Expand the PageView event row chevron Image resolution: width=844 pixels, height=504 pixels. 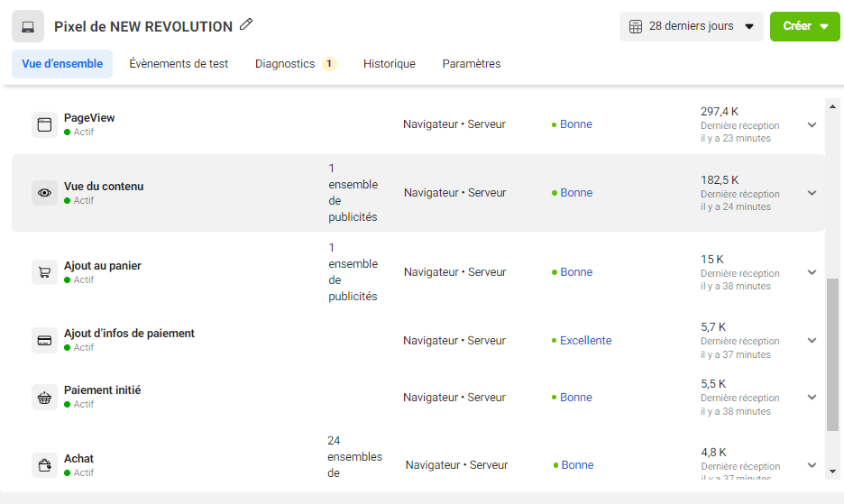coord(812,125)
